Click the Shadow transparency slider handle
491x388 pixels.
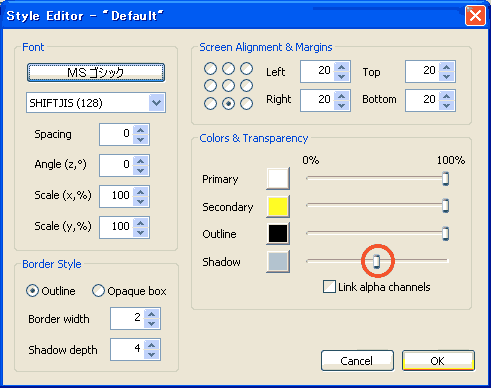376,261
